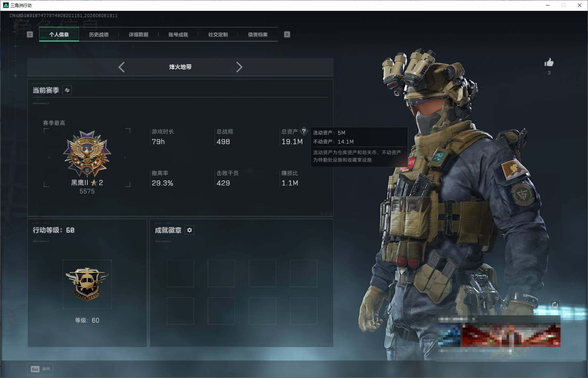The height and width of the screenshot is (378, 588).
Task: Toggle the 当前赛季 season switch icon
Action: 67,90
